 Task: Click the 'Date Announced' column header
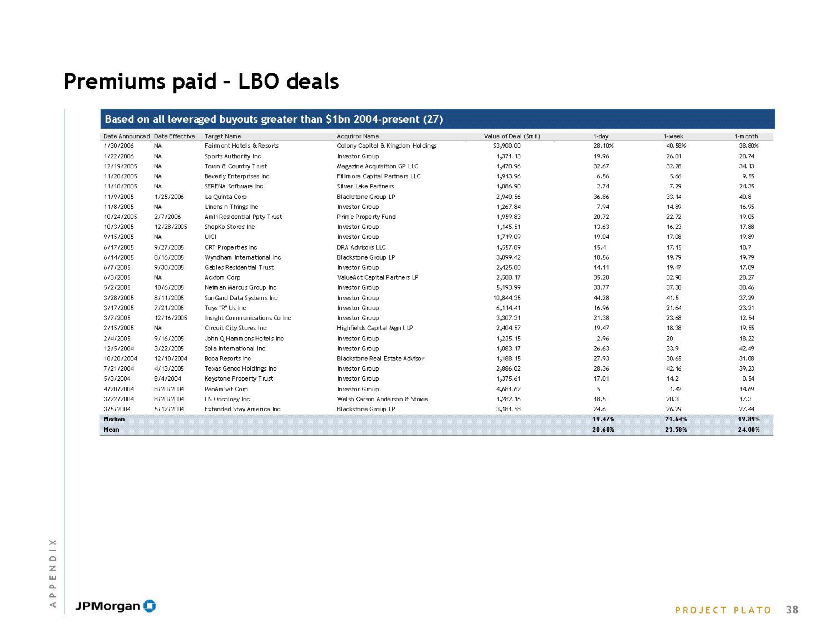click(126, 136)
